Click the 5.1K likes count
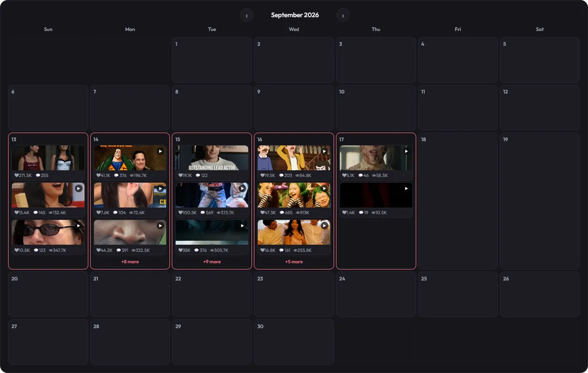The image size is (588, 373). tap(351, 176)
